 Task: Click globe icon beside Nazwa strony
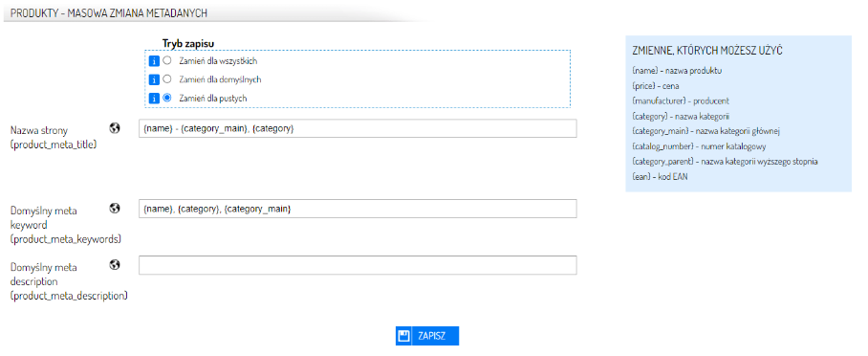click(x=115, y=128)
